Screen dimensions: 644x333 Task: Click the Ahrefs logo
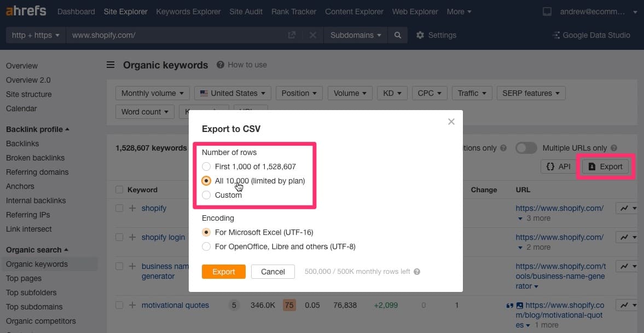click(x=26, y=11)
